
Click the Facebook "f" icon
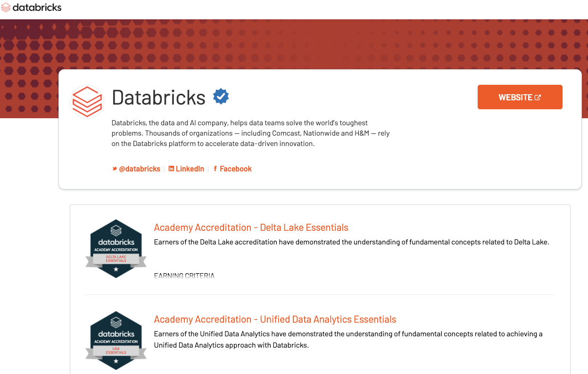pyautogui.click(x=215, y=169)
